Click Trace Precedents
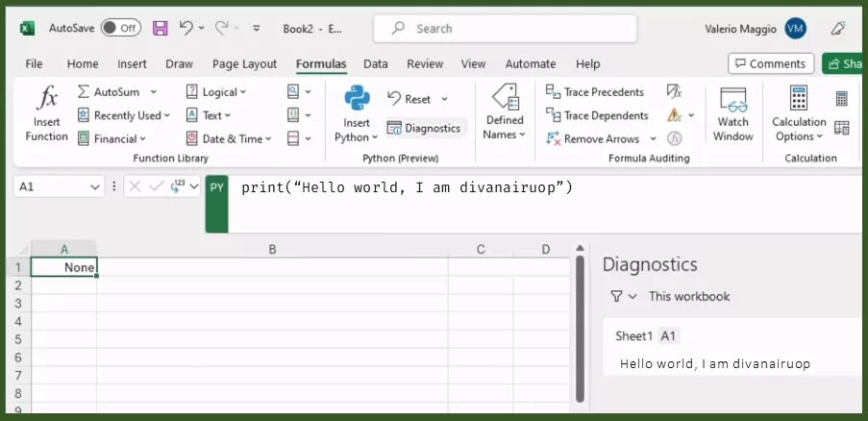This screenshot has width=868, height=421. pyautogui.click(x=594, y=92)
